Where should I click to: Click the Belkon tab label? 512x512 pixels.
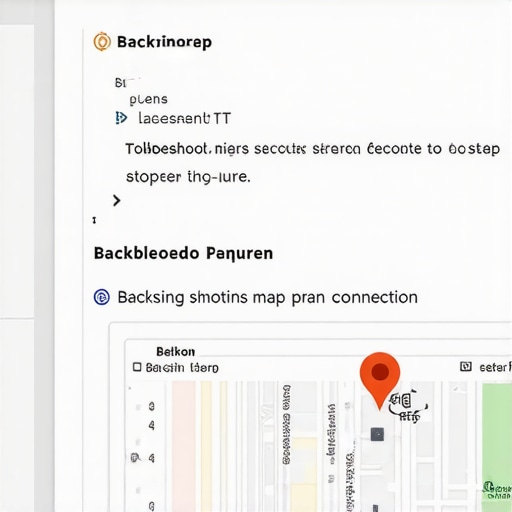[x=176, y=352]
